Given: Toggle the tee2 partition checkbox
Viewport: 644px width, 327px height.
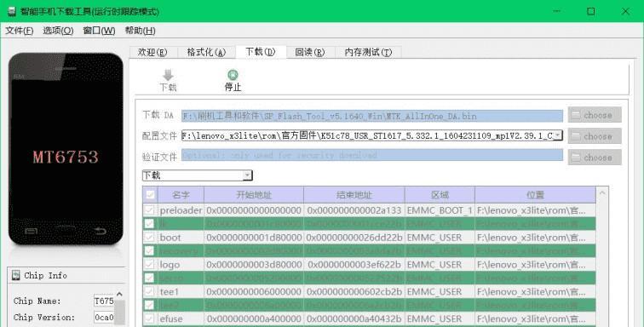Looking at the screenshot, I should point(150,305).
